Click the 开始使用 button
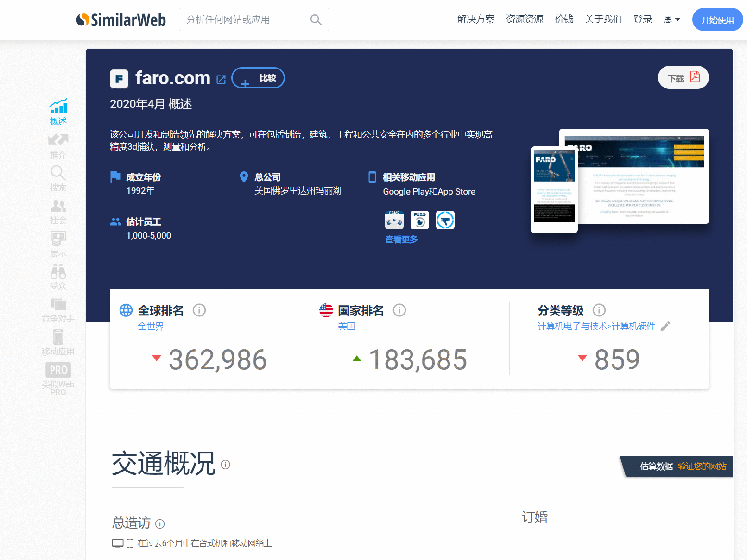Viewport: 747px width, 560px height. coord(717,19)
